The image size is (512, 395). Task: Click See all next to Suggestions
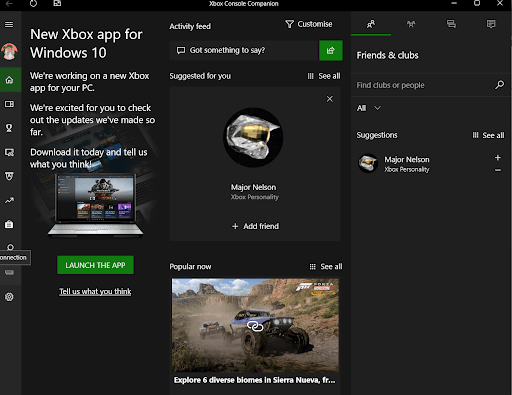coord(488,135)
